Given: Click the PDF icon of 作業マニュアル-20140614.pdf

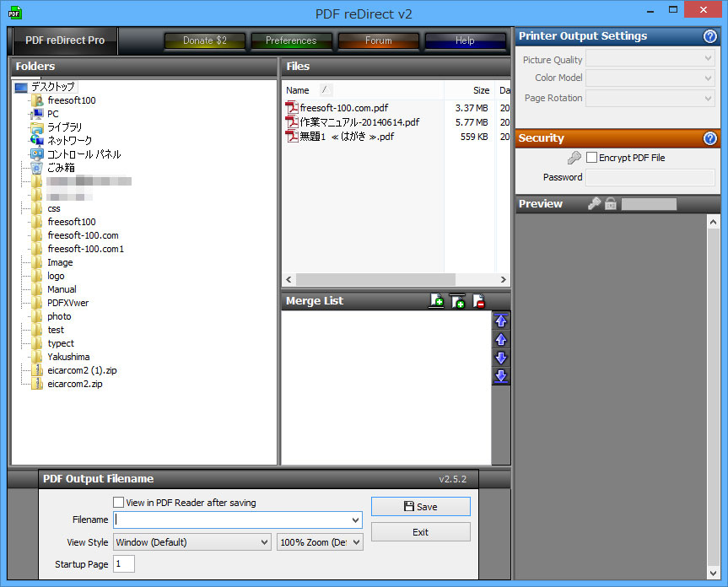Looking at the screenshot, I should [x=292, y=122].
